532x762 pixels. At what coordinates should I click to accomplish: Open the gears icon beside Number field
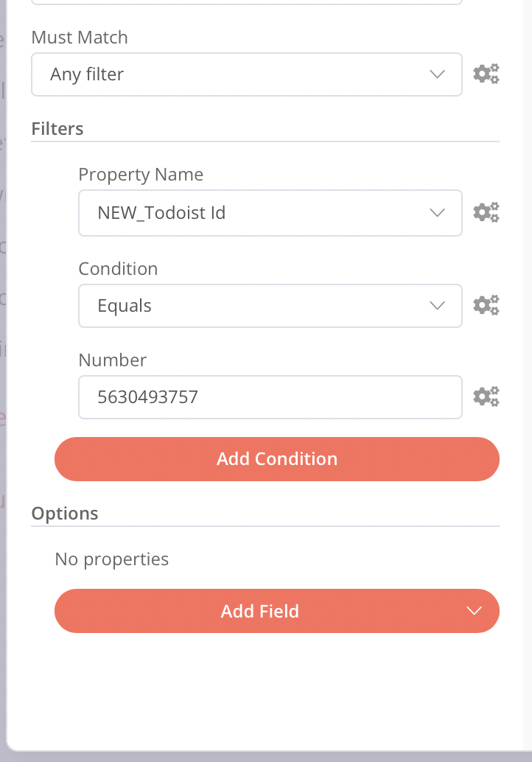[x=486, y=396]
